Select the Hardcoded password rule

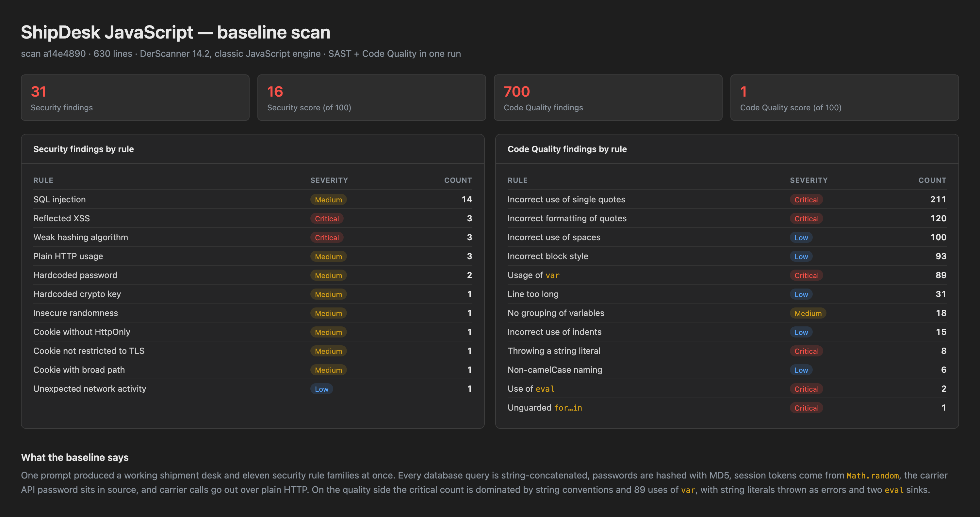[75, 275]
